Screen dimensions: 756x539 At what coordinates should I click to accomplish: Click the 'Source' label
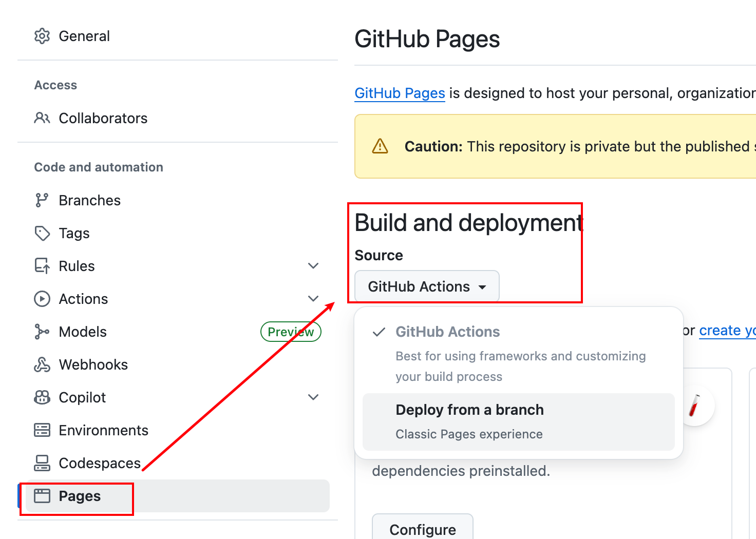coord(379,255)
